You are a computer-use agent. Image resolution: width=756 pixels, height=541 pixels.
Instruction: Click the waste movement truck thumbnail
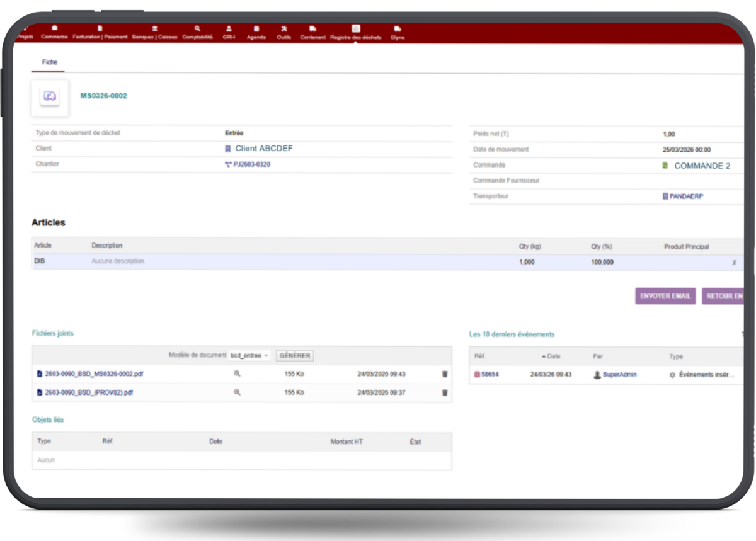coord(50,97)
